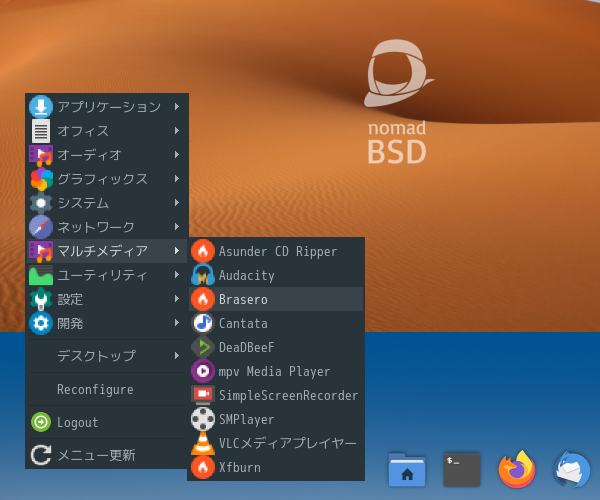This screenshot has width=600, height=500.
Task: Click the オフィス document icon
Action: 41,131
